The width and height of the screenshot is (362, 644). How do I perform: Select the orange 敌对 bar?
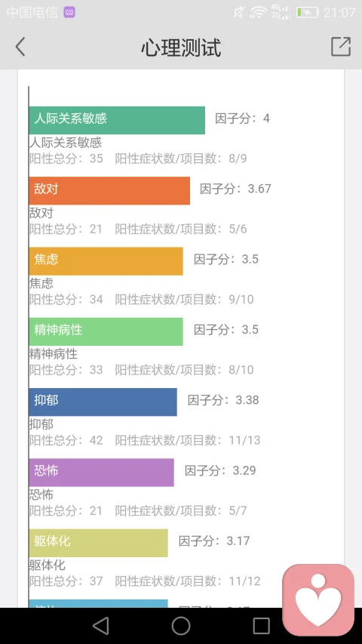click(109, 190)
